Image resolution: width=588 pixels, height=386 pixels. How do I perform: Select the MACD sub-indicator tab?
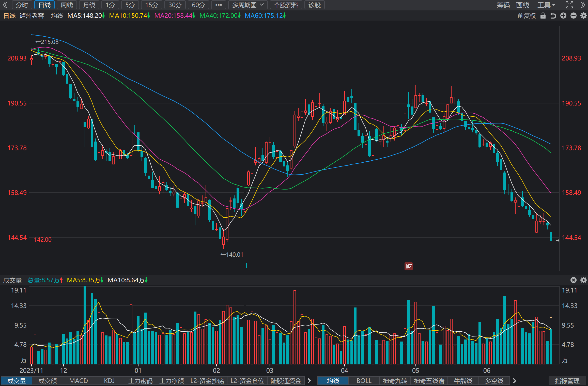click(79, 381)
